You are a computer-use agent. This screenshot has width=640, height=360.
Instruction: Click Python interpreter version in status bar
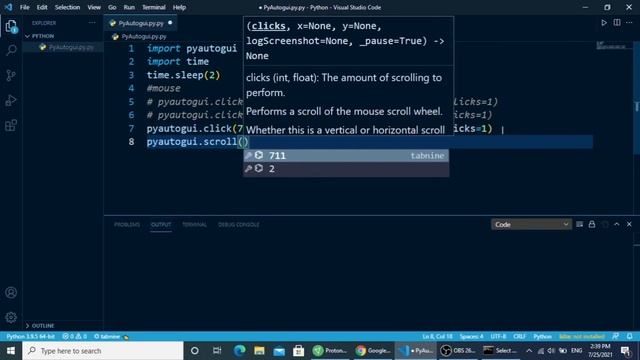(31, 336)
